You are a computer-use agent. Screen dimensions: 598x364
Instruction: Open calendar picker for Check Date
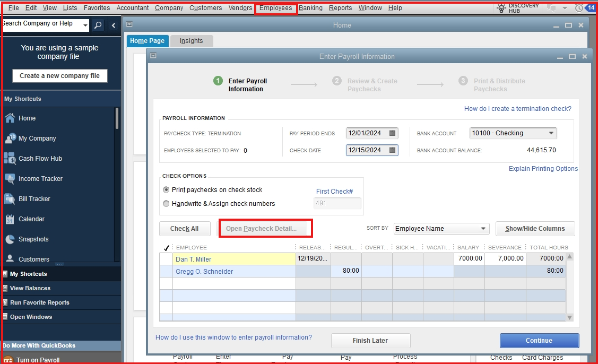tap(393, 150)
